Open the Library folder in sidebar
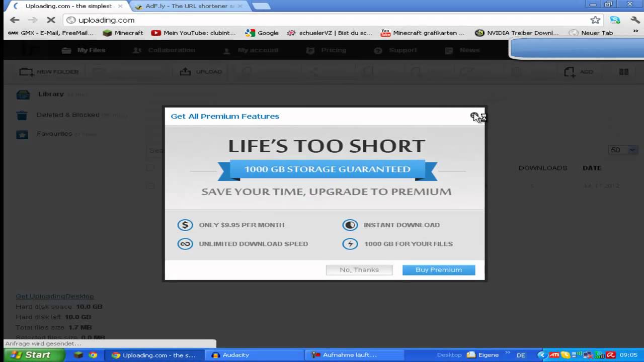This screenshot has width=644, height=362. 51,94
